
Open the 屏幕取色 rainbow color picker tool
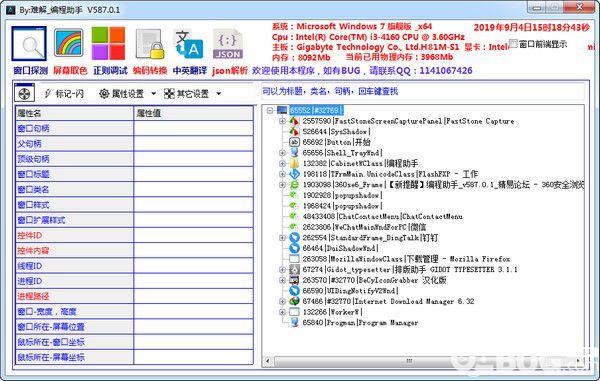tap(68, 43)
